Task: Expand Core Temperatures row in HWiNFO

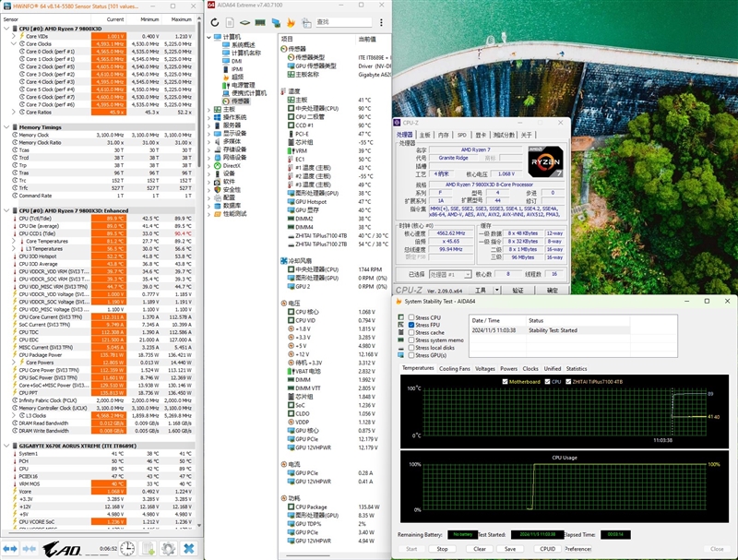Action: [x=14, y=241]
